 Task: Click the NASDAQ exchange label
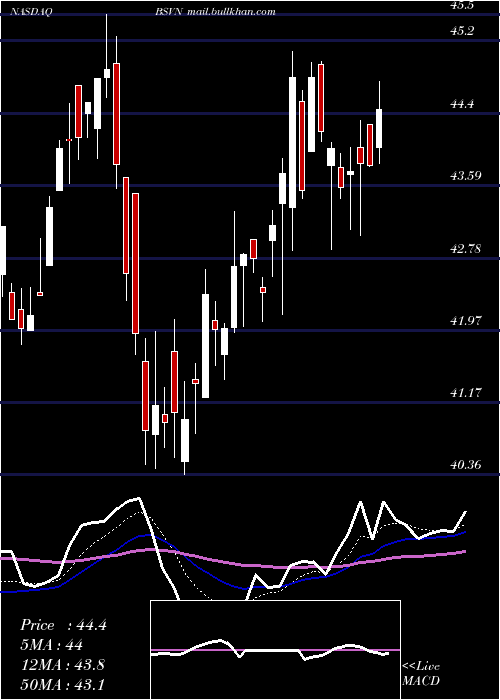coord(31,12)
